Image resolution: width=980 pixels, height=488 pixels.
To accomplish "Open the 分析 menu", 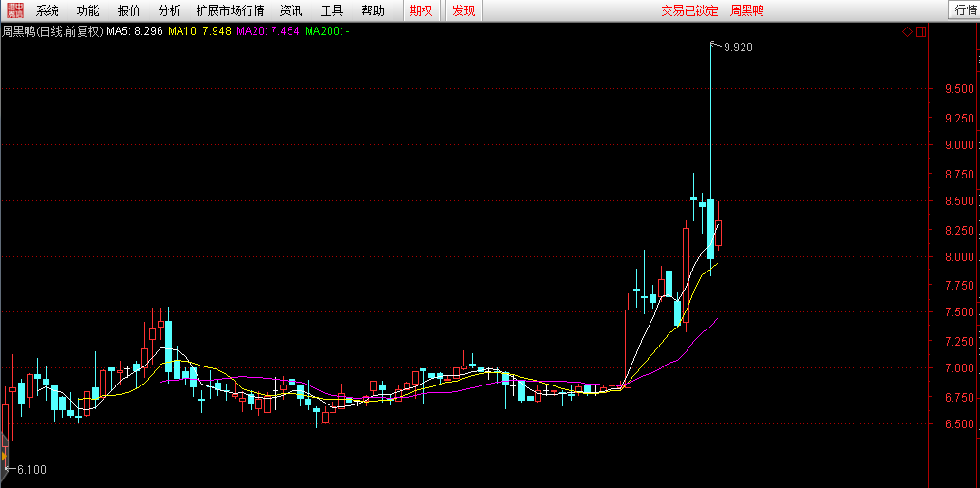I will 169,10.
